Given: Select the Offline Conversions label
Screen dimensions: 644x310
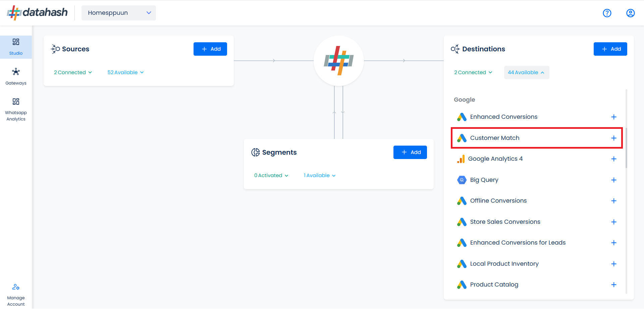Looking at the screenshot, I should (x=498, y=201).
